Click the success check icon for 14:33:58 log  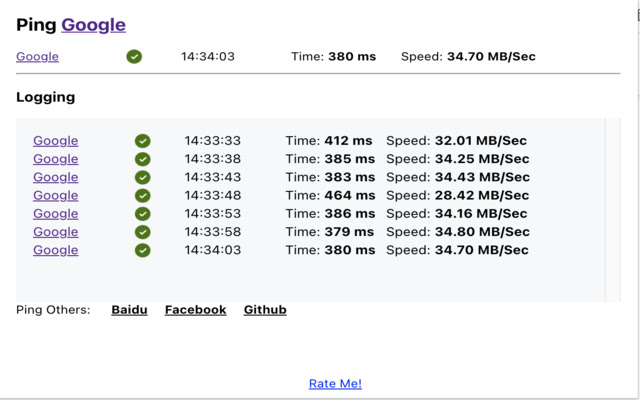(x=143, y=232)
